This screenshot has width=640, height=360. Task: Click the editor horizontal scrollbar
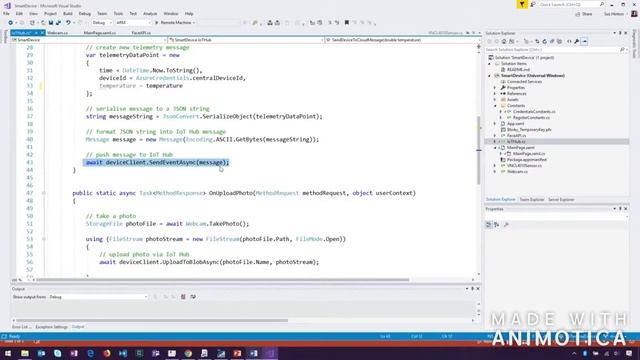click(x=222, y=280)
